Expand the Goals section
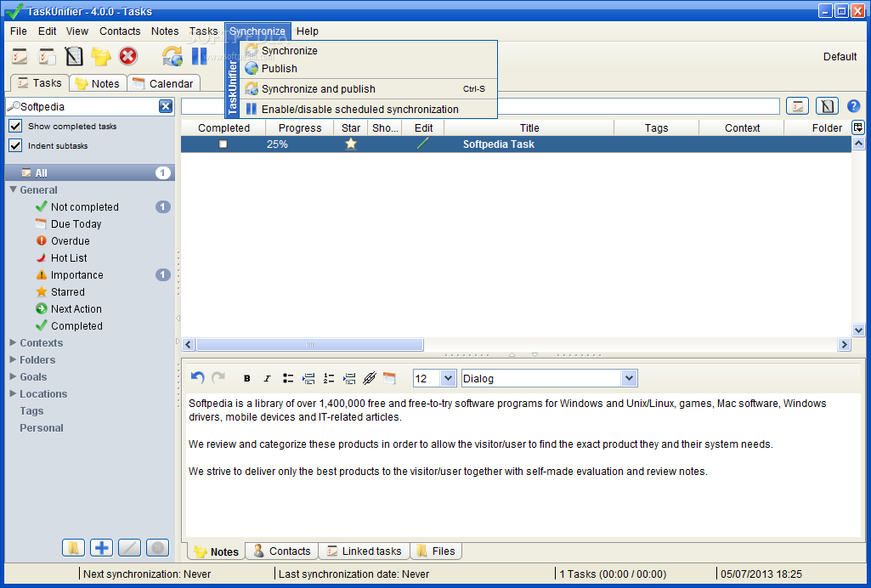The height and width of the screenshot is (588, 871). (x=13, y=376)
